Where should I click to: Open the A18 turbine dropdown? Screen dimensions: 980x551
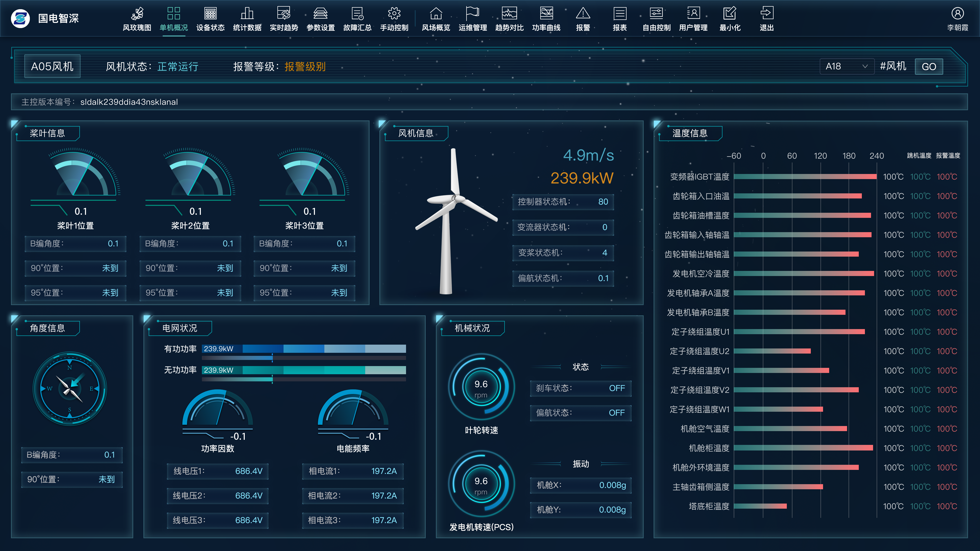847,67
